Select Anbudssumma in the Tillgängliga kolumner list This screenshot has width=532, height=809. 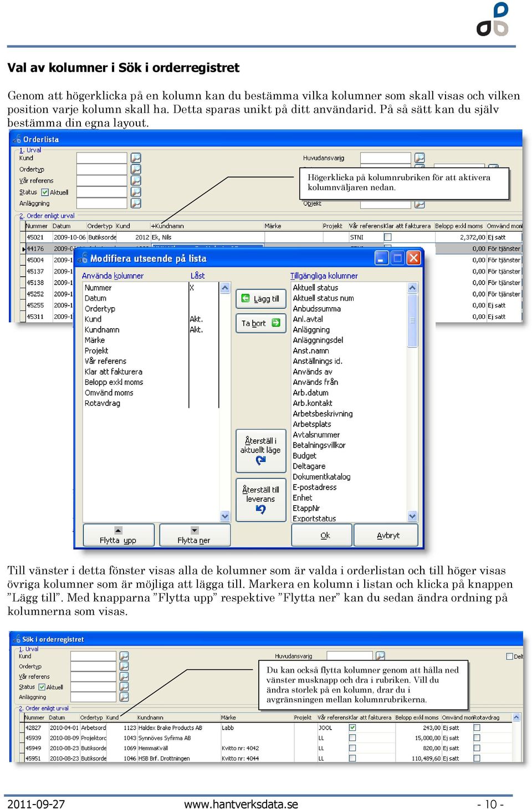click(x=317, y=309)
